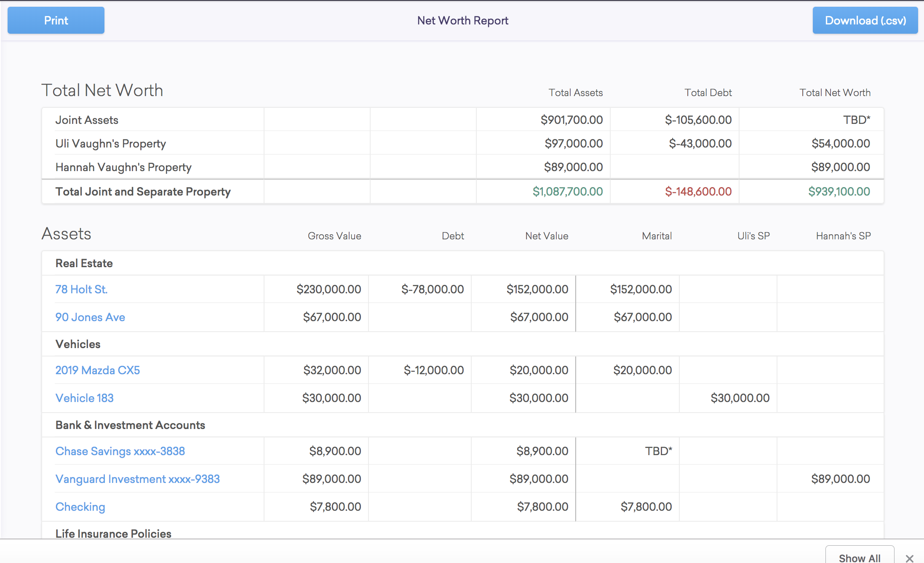Open the Vehicle 183 link
Screen dimensions: 924x563
pos(85,398)
